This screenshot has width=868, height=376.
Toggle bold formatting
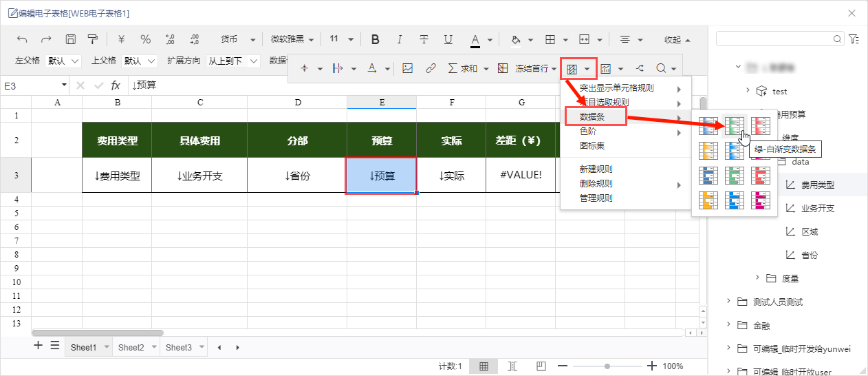point(376,39)
